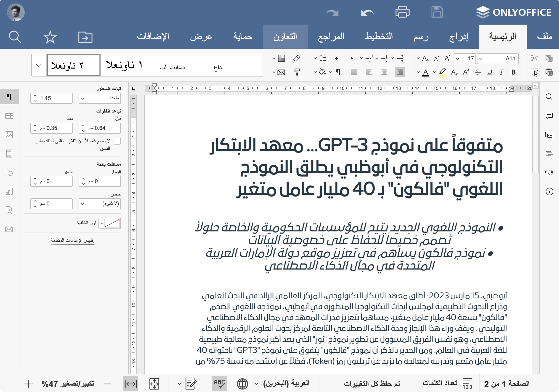Open the background color swatch picker
559x392 pixels.
(110, 223)
